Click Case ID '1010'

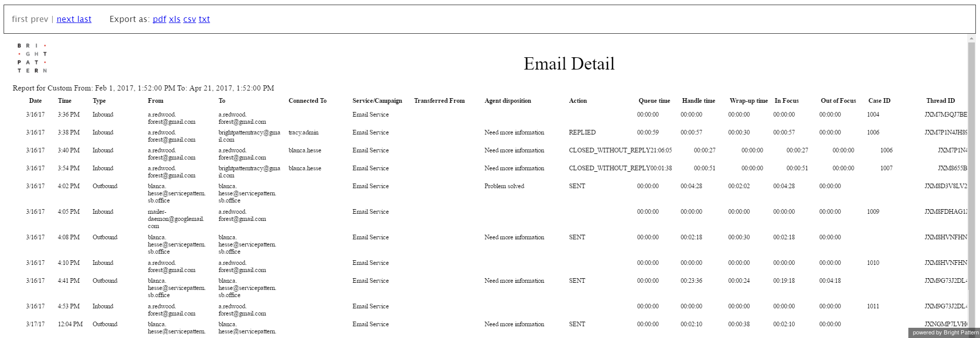point(873,263)
